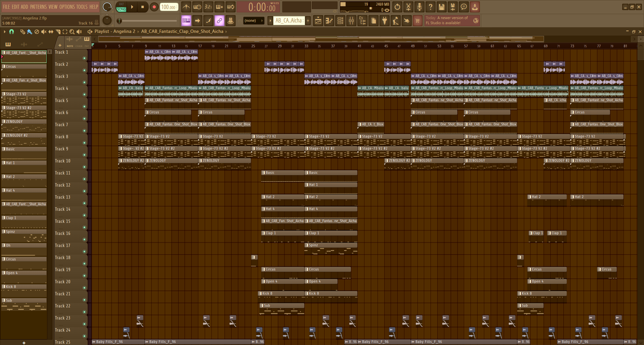Open the mixer window icon

tap(351, 21)
